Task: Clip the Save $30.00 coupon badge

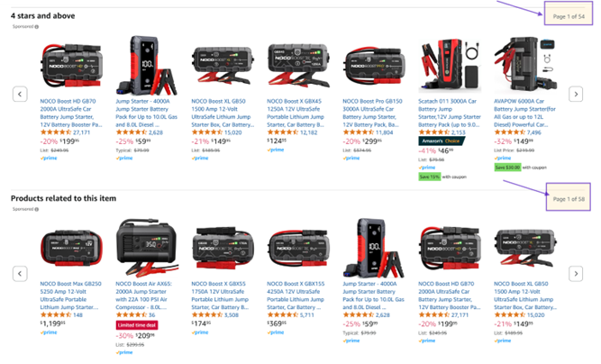Action: tap(507, 168)
